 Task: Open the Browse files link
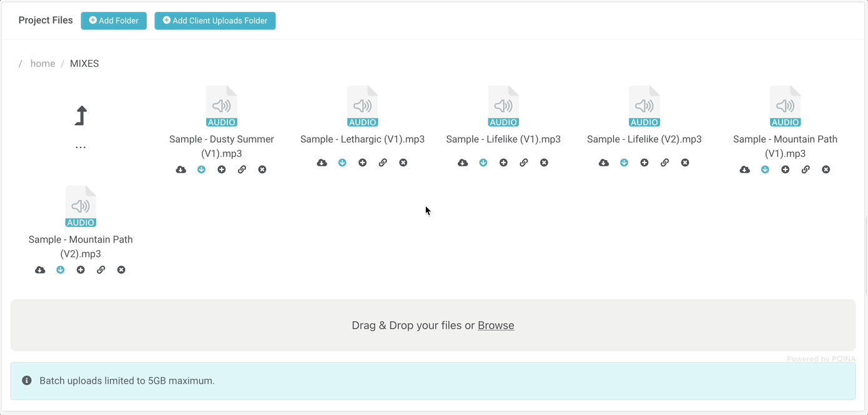pos(496,326)
